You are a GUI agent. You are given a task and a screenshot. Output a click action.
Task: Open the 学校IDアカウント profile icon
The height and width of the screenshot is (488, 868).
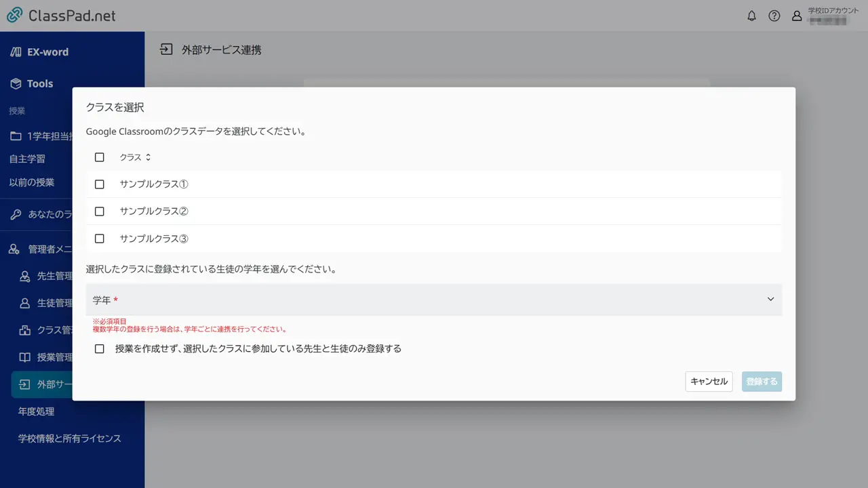tap(797, 16)
